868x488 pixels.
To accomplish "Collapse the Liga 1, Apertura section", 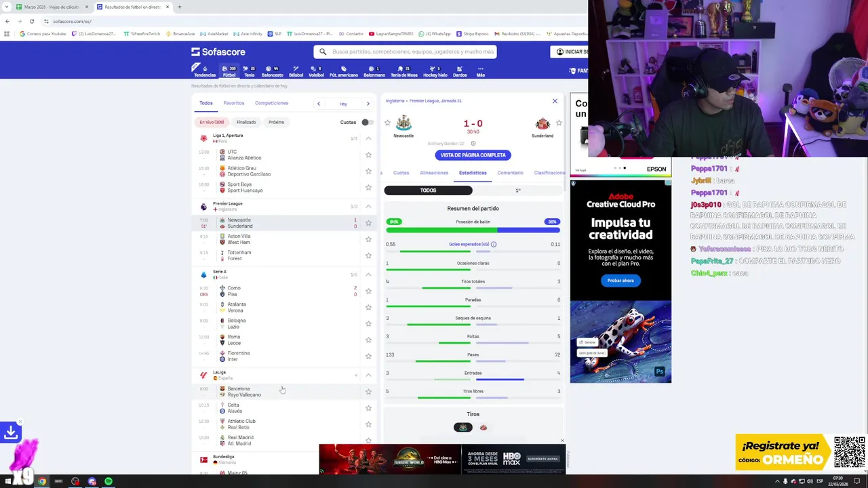I will coord(368,138).
